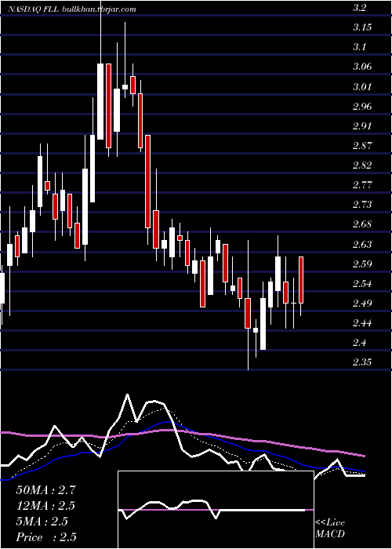Click the 2.68 price axis label
This screenshot has height=549, width=392.
[x=362, y=224]
